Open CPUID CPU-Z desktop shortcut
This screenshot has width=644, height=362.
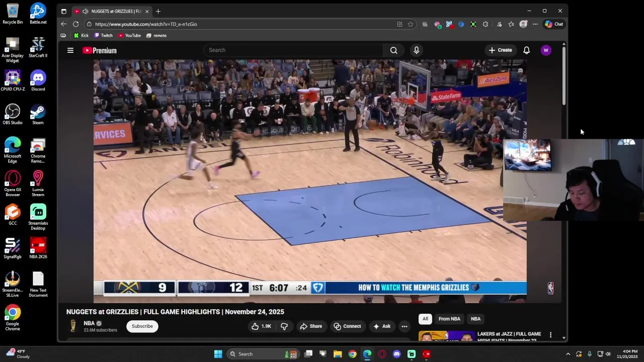[x=13, y=80]
